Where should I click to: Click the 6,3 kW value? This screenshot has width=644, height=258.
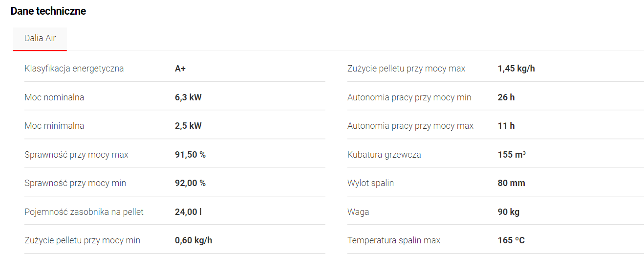click(188, 97)
